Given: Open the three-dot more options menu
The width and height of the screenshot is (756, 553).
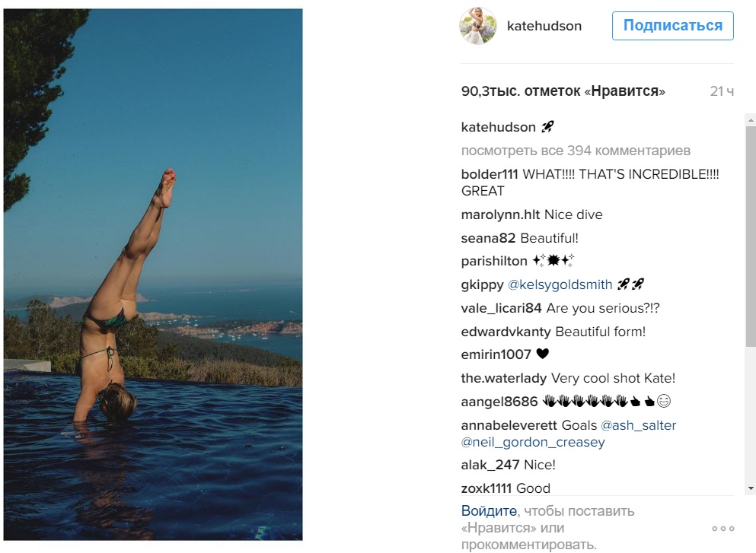Looking at the screenshot, I should tap(723, 529).
